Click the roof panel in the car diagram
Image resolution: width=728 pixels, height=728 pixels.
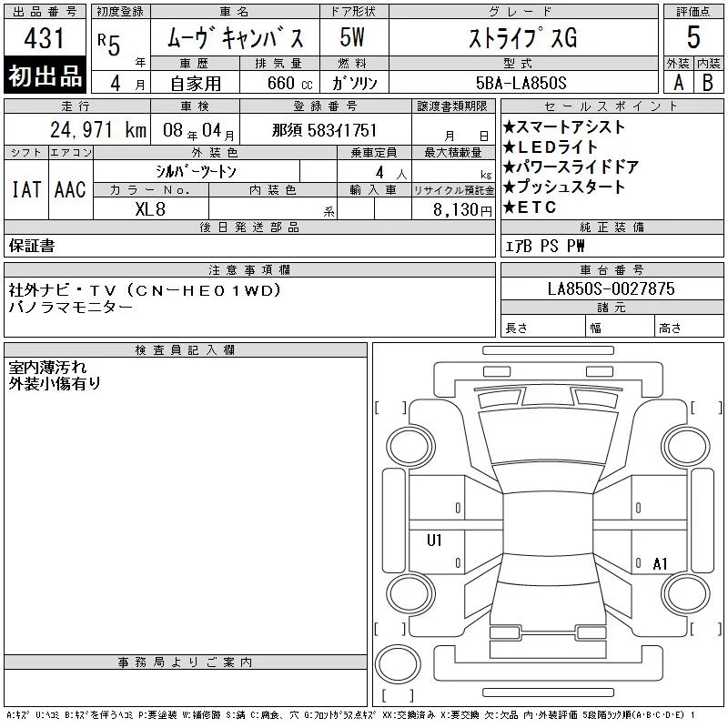548,524
